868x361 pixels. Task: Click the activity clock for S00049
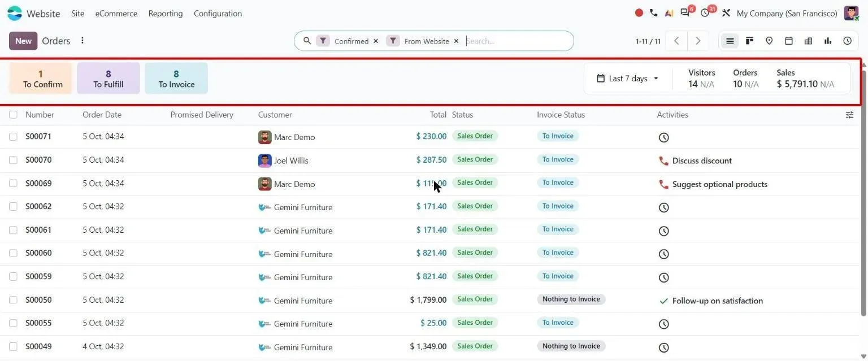point(664,347)
